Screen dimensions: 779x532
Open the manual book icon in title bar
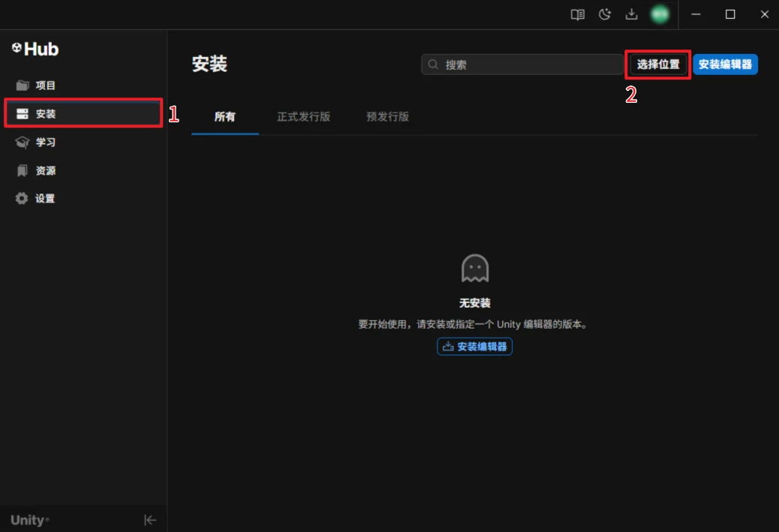pos(577,14)
